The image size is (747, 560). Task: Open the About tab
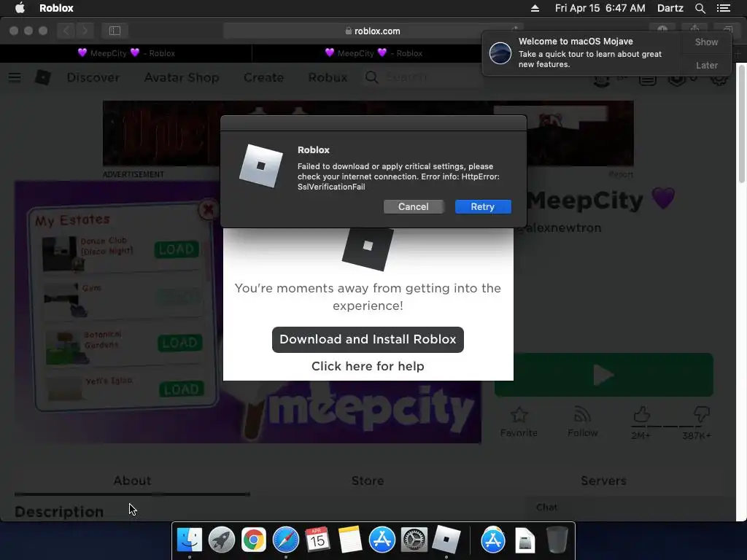coord(132,481)
